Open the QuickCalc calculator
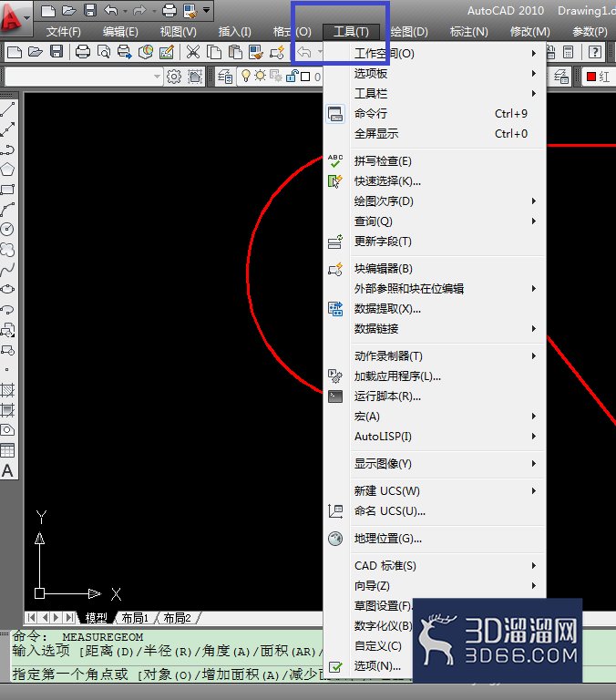The image size is (616, 700). [569, 52]
